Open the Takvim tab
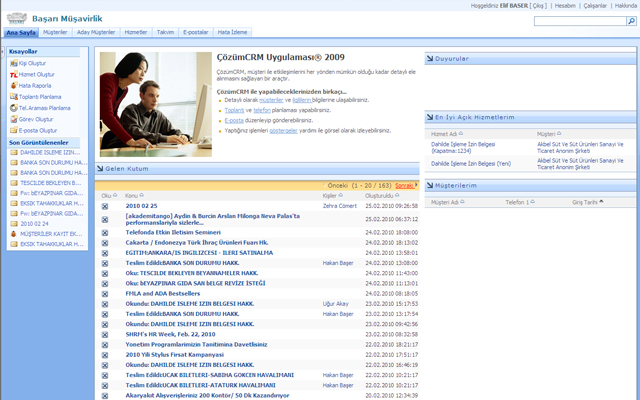 pyautogui.click(x=165, y=32)
